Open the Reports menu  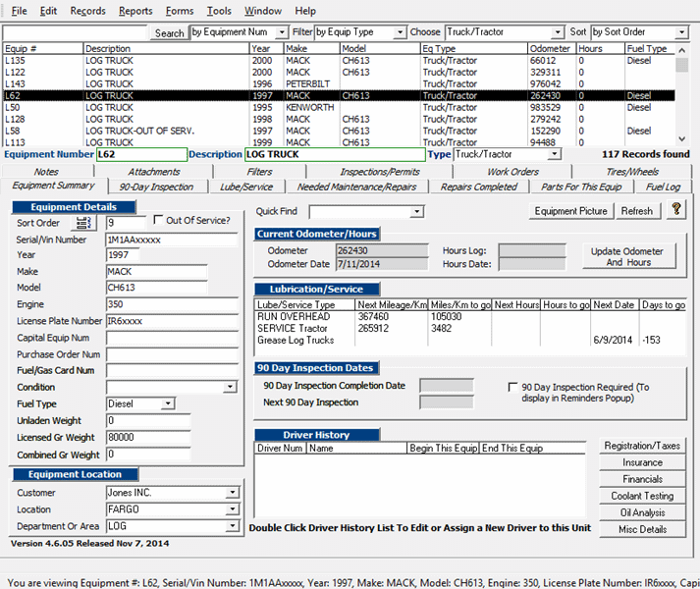pos(135,11)
